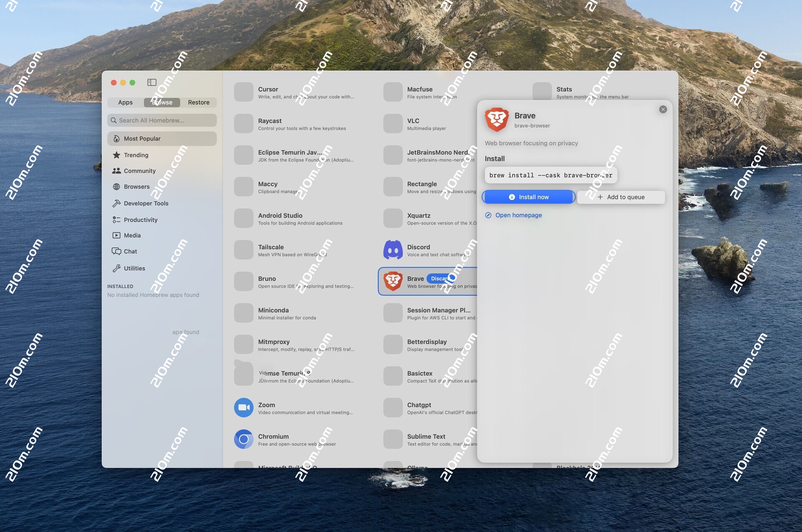Screen dimensions: 802x532
Task: Open the Xquartz entry
Action: point(429,218)
